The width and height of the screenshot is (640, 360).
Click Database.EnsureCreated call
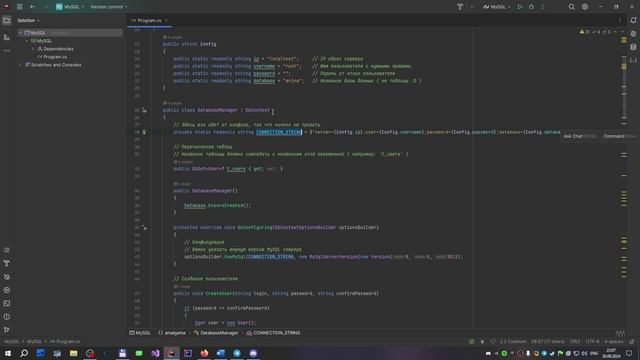(216, 205)
